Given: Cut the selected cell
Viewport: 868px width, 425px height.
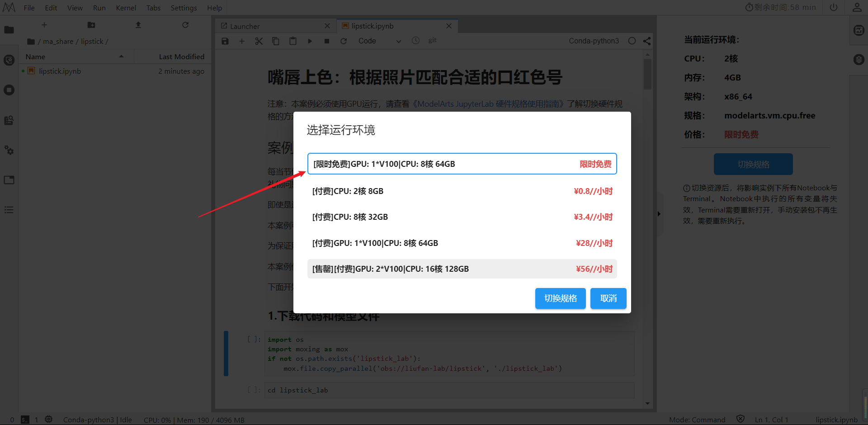Looking at the screenshot, I should coord(259,41).
